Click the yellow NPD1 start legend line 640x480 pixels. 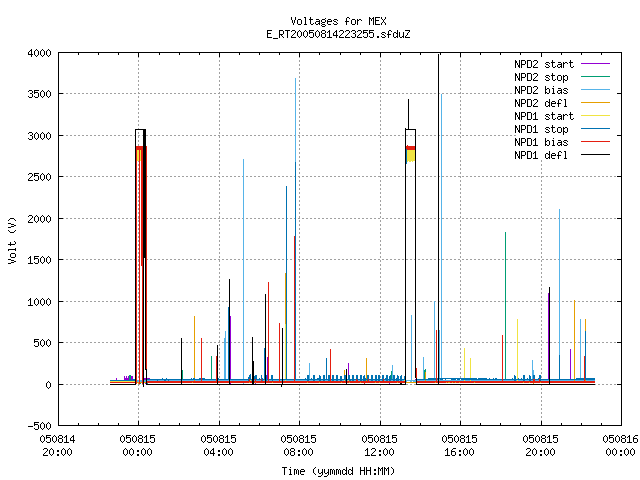point(596,116)
